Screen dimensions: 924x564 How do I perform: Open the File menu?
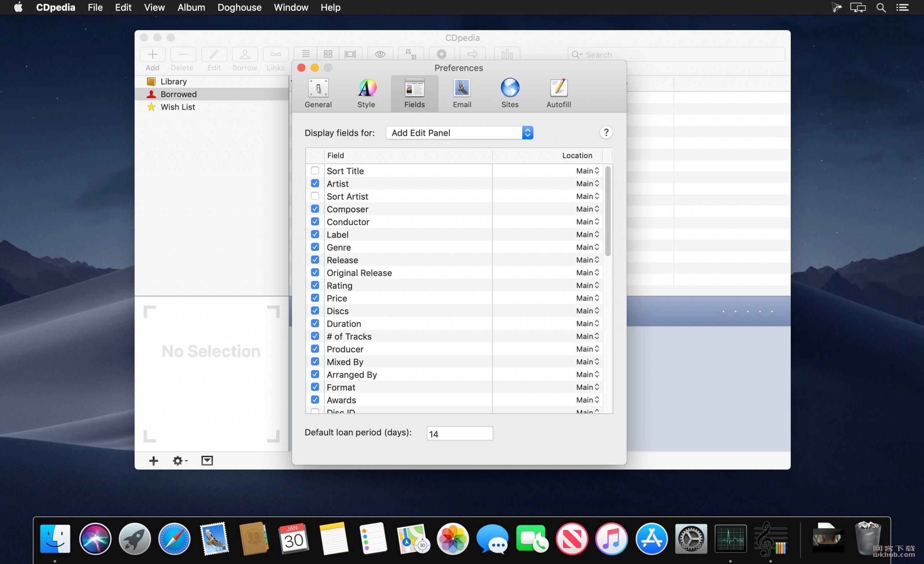tap(95, 8)
